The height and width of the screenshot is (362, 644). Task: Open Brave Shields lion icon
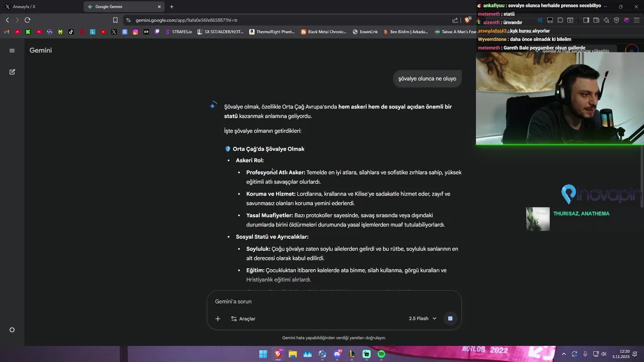pos(467,20)
